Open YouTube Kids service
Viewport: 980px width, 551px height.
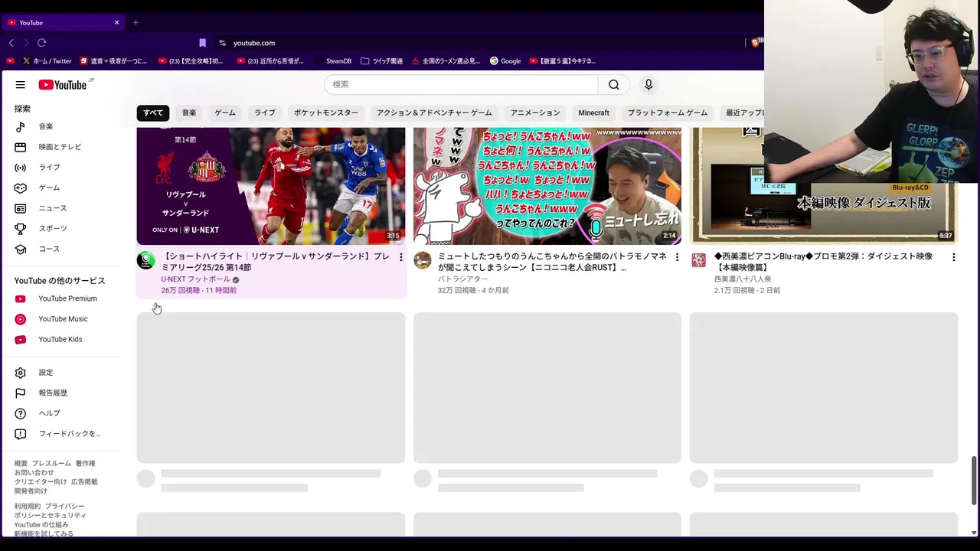61,339
